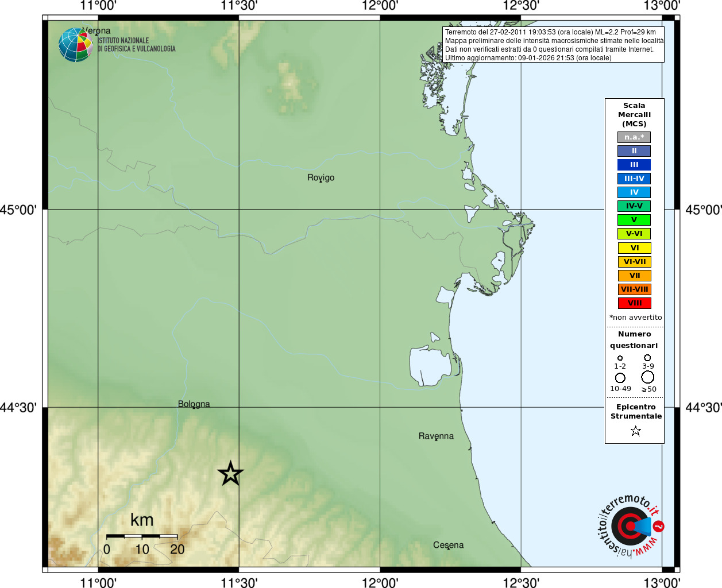The width and height of the screenshot is (722, 588).
Task: Click the 10-49 questionnaires circle symbol
Action: point(620,378)
